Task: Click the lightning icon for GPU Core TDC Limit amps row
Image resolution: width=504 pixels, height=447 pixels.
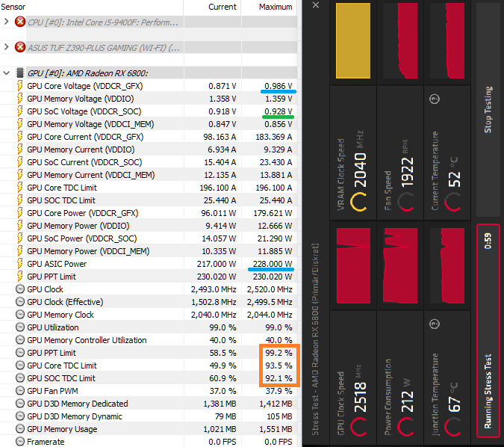Action: click(x=20, y=188)
